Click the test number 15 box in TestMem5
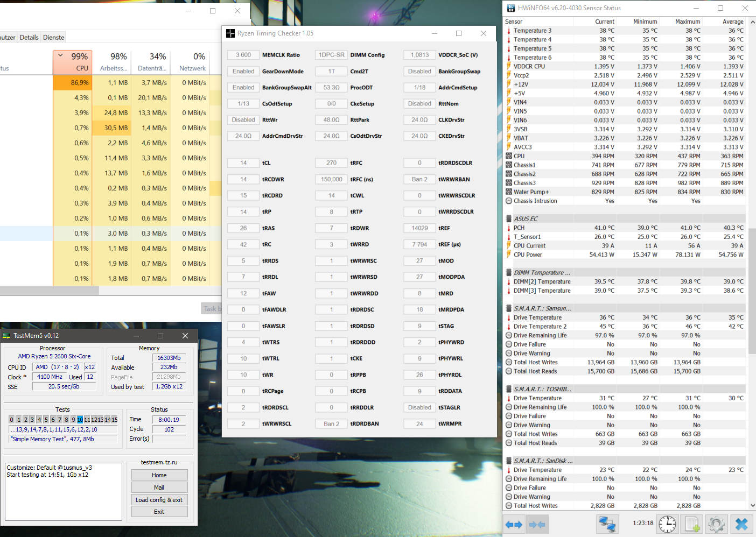This screenshot has width=756, height=537. click(114, 420)
